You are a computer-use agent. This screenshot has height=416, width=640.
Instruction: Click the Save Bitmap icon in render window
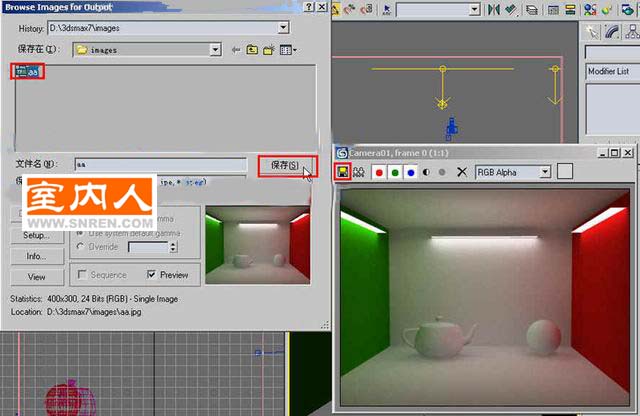pos(343,172)
